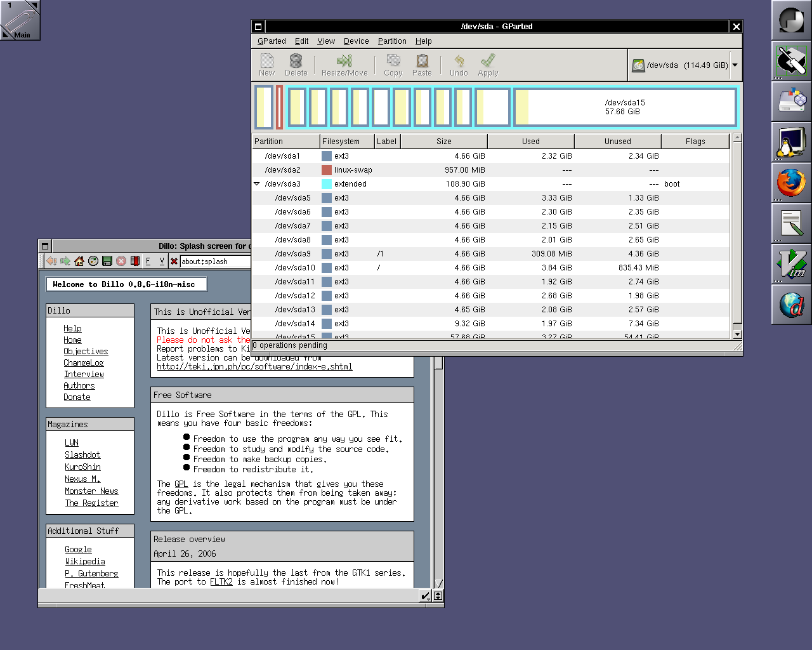Collapse the /dev/sda3 extended partition tree
This screenshot has width=812, height=650.
[x=257, y=184]
